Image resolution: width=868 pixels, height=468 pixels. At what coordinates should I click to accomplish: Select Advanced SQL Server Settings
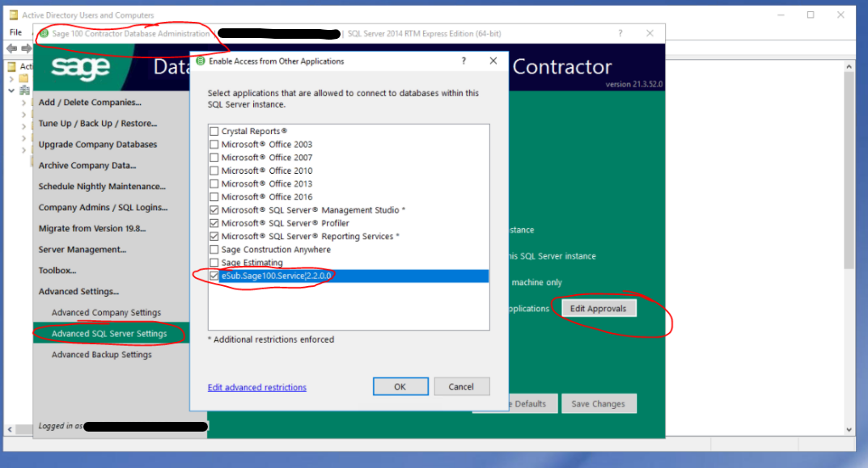(x=109, y=334)
